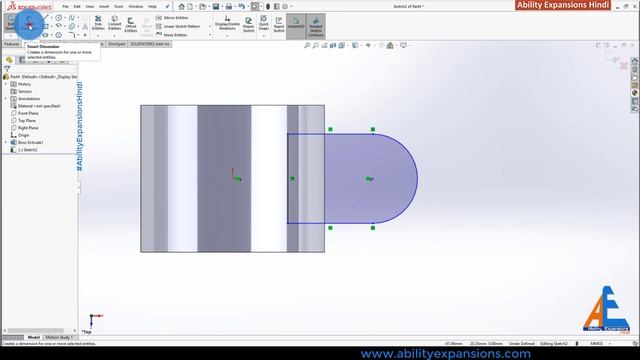Open the Help menu
The width and height of the screenshot is (640, 360).
(152, 7)
